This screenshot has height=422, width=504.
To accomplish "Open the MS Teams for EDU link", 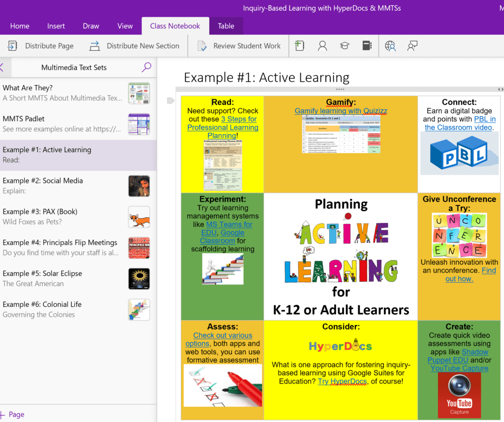I will pos(226,228).
